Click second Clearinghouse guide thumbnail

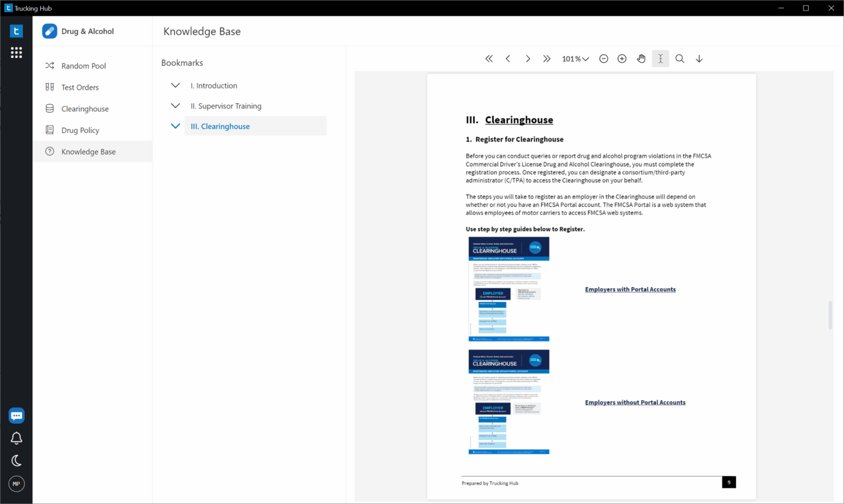click(509, 402)
